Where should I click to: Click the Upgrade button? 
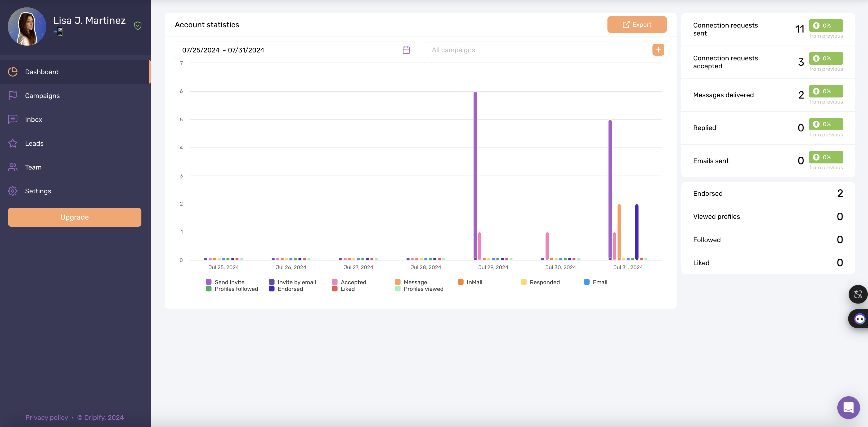74,216
